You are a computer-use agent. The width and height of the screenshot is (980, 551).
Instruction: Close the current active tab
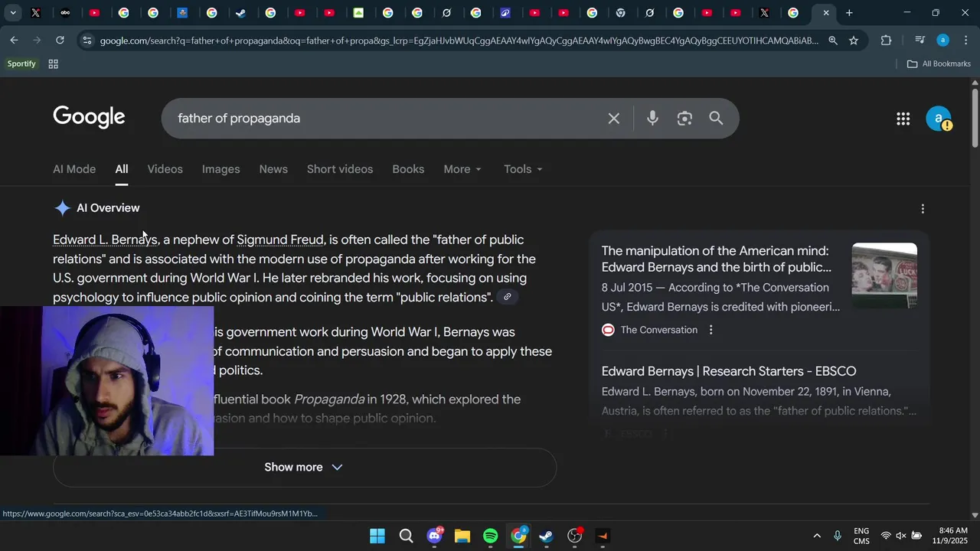tap(826, 13)
